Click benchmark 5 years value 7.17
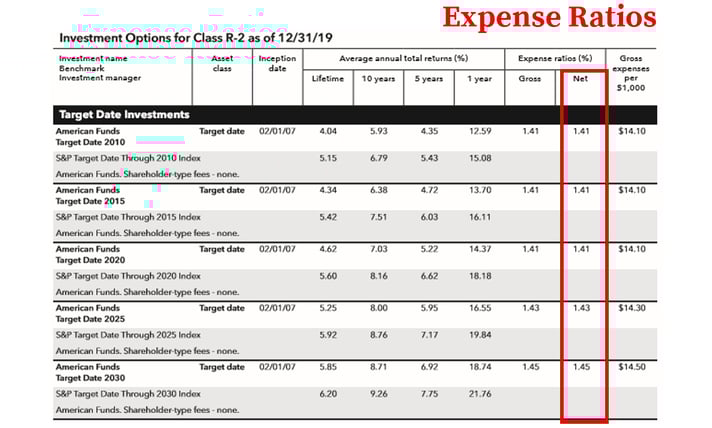This screenshot has width=712, height=428. [x=429, y=335]
